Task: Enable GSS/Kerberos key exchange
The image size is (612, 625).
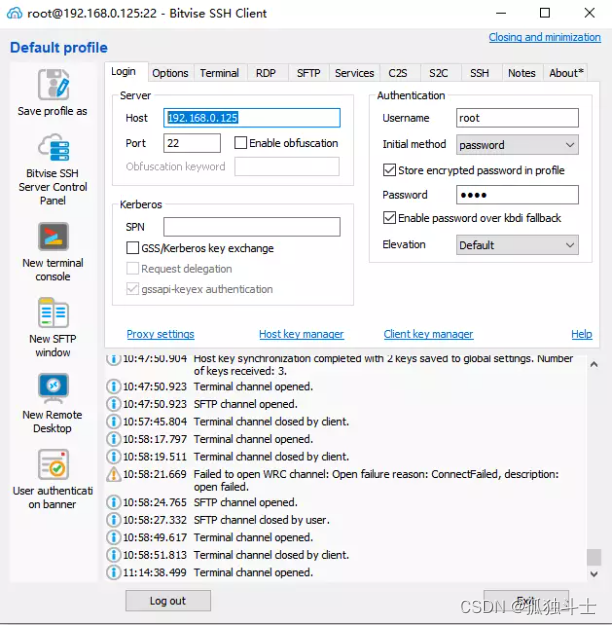Action: point(132,248)
